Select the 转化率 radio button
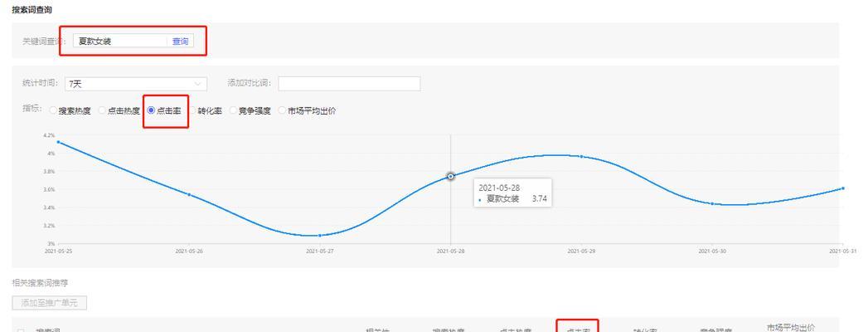Viewport: 868px width, 332px height. [192, 110]
